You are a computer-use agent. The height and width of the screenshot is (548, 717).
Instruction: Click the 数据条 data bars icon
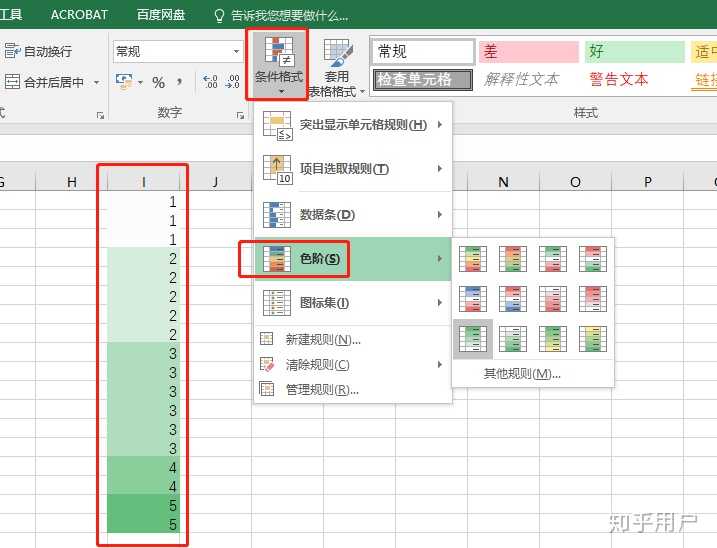pyautogui.click(x=277, y=215)
